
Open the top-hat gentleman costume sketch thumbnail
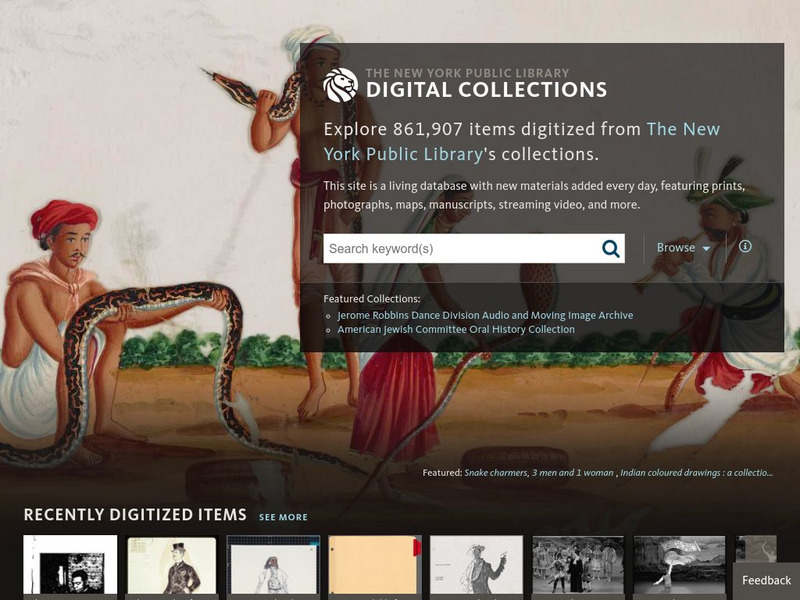click(x=172, y=565)
